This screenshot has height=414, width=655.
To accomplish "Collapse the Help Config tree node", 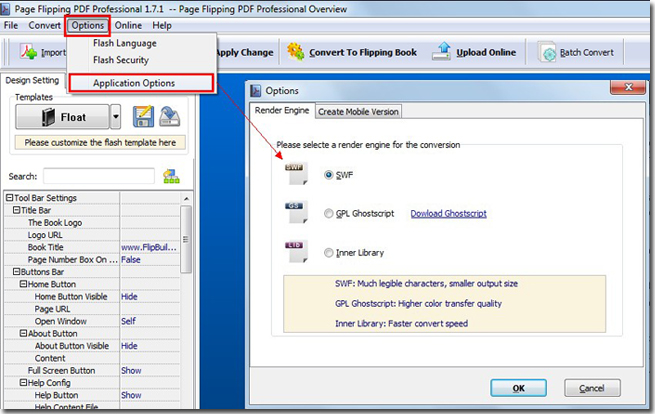I will coord(23,383).
